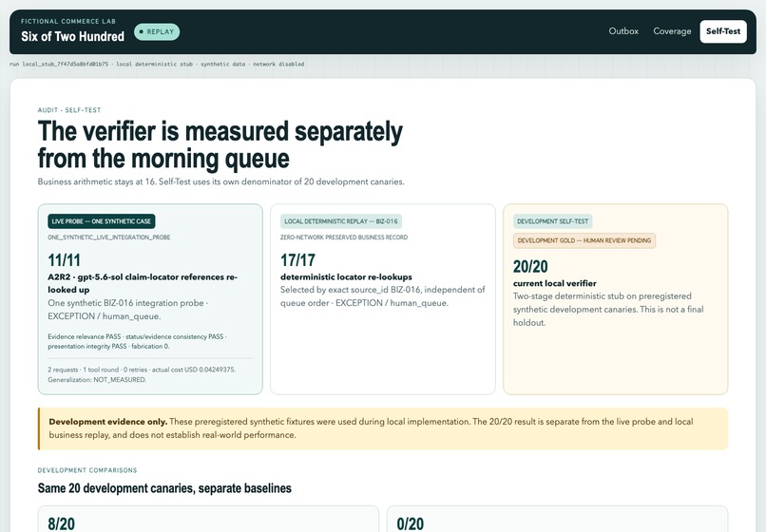This screenshot has height=532, width=766.
Task: Click the Evidence relevance PASS line
Action: pos(137,341)
